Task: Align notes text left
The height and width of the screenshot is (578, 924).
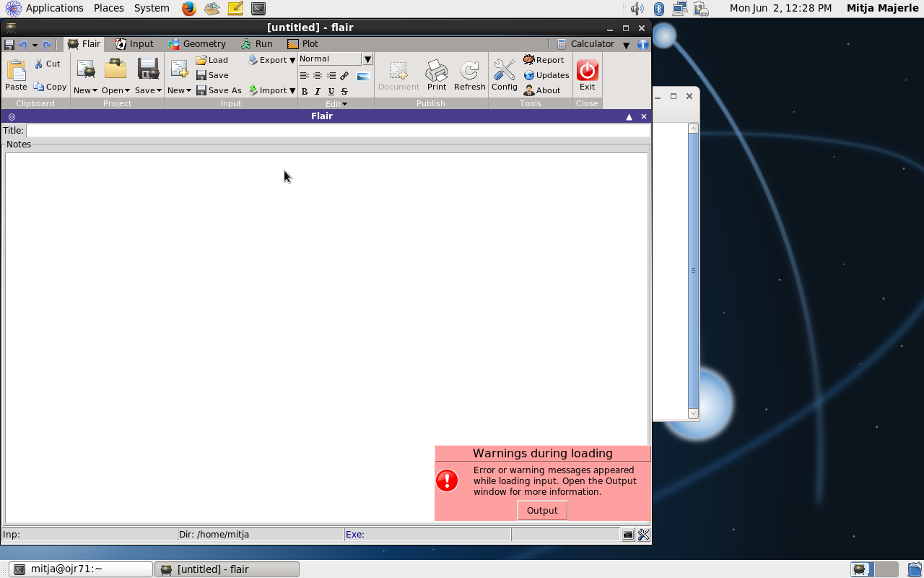Action: [304, 76]
